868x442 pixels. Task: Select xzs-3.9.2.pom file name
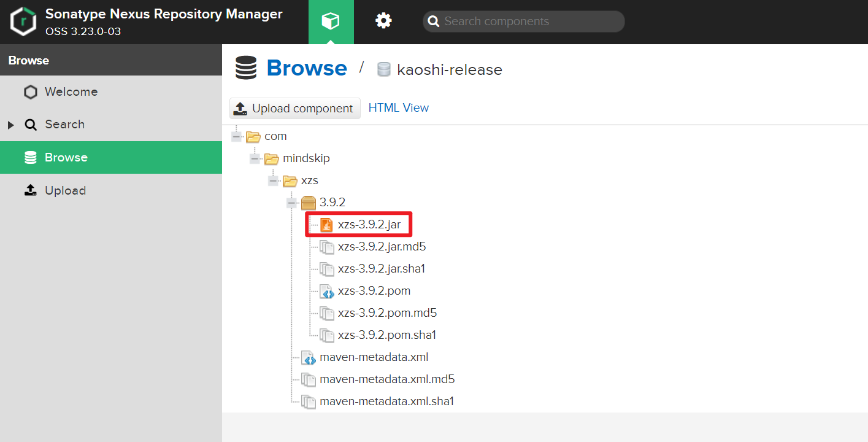[374, 291]
